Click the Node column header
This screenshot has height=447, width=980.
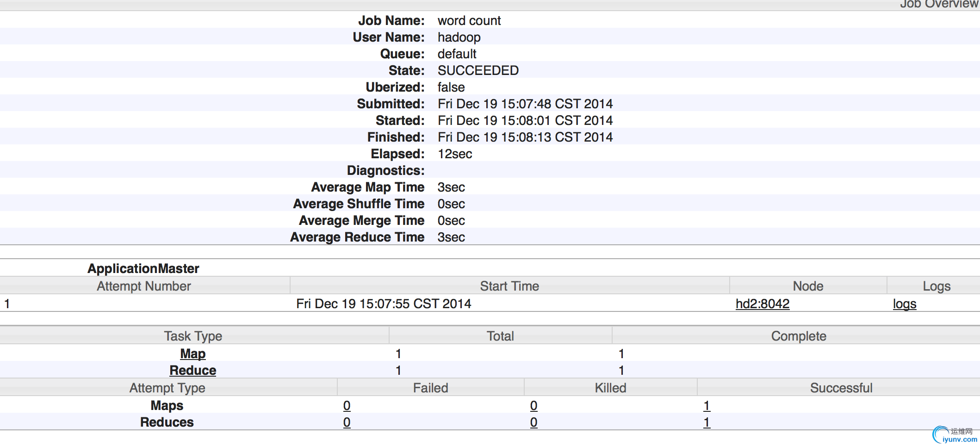pos(808,286)
